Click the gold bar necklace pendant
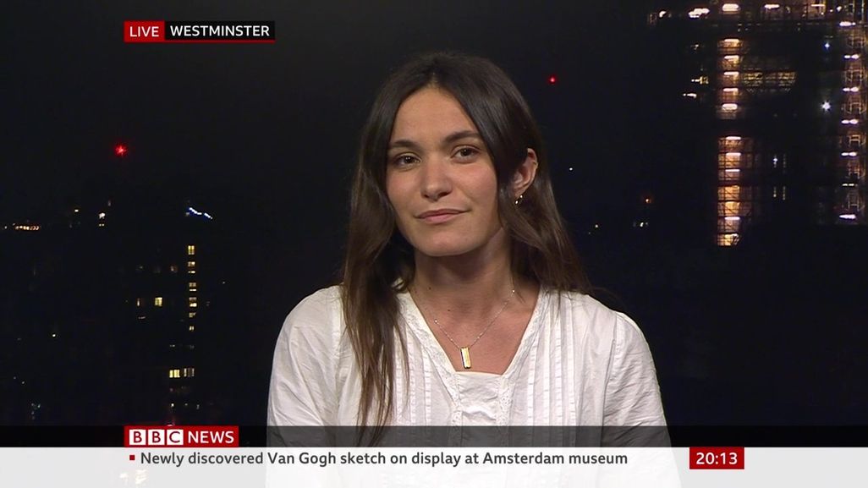 (x=466, y=357)
